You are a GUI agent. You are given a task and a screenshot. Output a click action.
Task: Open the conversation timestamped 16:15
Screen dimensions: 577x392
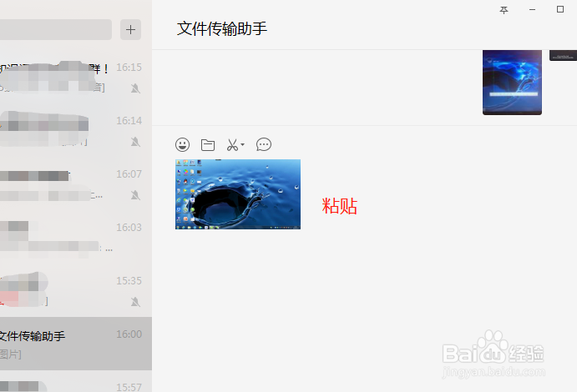pos(76,78)
